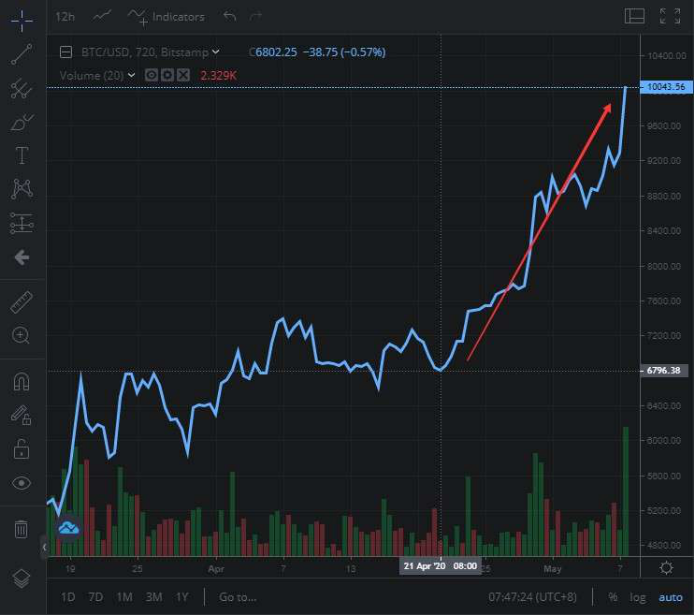Open the 12h interval dropdown
This screenshot has height=615, width=695.
66,16
